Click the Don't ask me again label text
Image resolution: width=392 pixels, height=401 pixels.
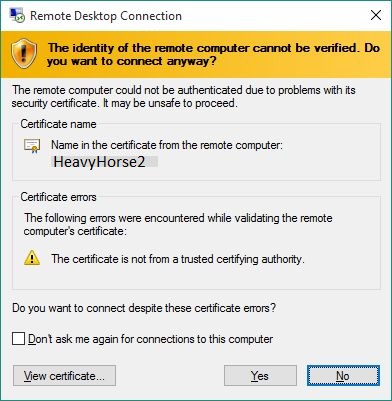(x=150, y=339)
